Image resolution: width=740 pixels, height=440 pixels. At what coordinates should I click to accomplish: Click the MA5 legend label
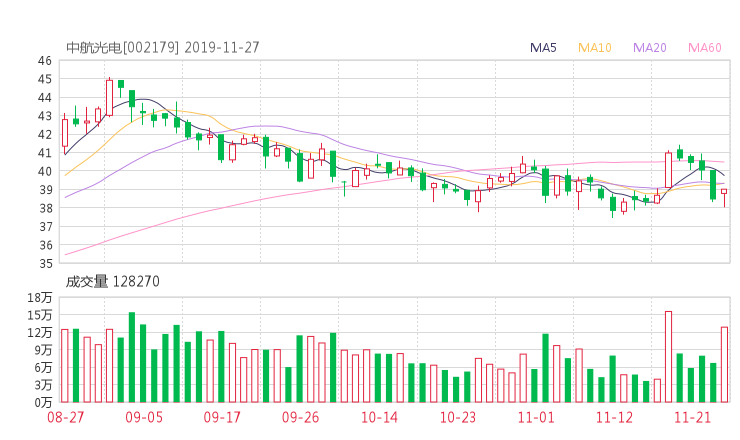click(543, 48)
